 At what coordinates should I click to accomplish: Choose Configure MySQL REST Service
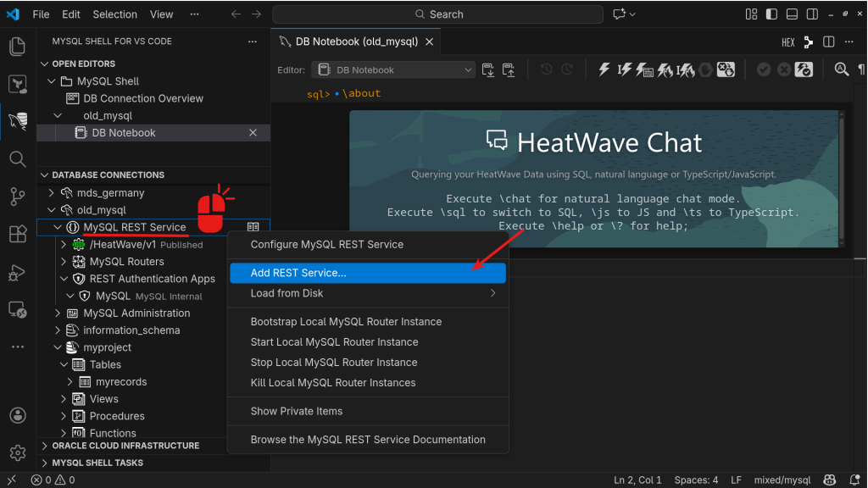click(x=368, y=245)
